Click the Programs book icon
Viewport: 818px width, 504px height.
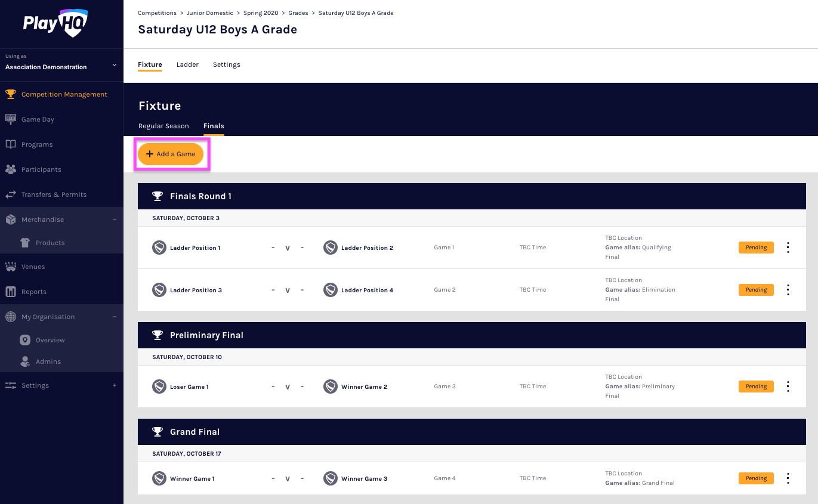[x=11, y=144]
